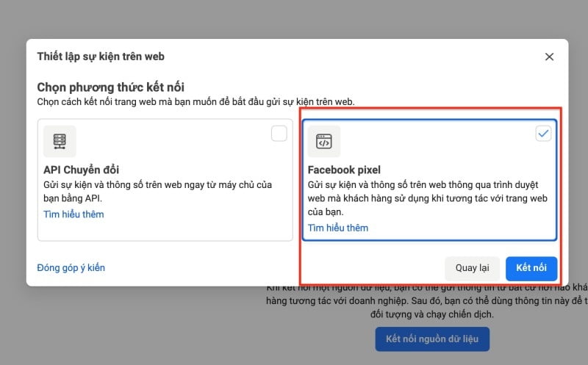Click Kết nối nguồn dữ liệu in background page
Viewport: 588px width, 365px height.
click(x=432, y=339)
